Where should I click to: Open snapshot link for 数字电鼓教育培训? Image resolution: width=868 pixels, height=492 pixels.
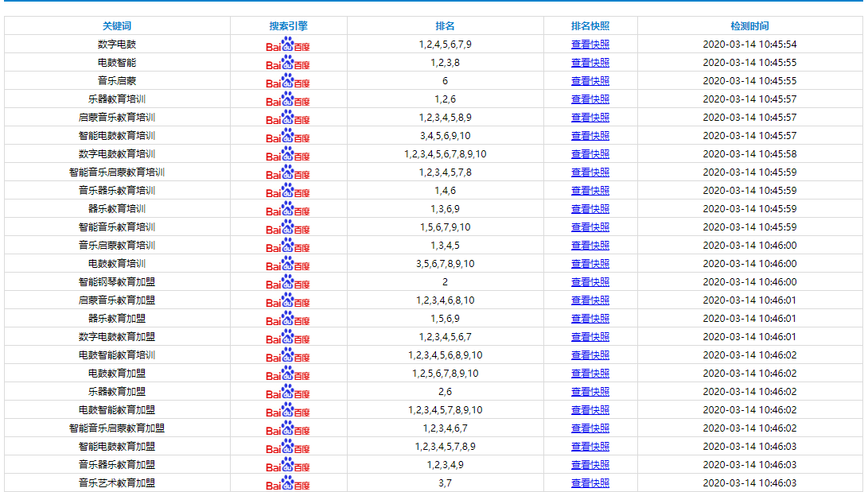[x=590, y=153]
